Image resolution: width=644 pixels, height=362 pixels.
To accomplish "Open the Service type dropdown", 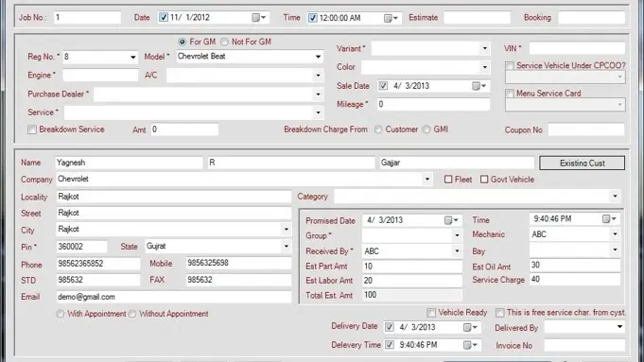I will point(319,112).
